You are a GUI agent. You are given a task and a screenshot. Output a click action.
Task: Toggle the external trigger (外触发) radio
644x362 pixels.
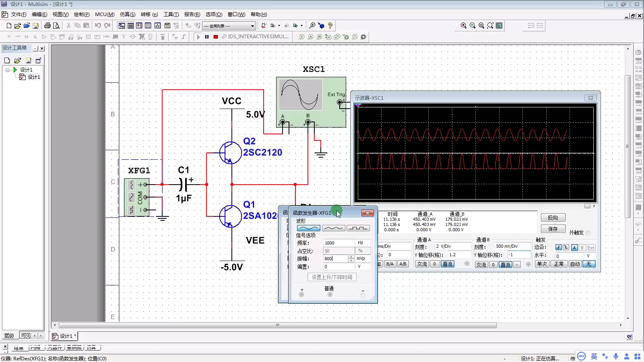click(588, 233)
